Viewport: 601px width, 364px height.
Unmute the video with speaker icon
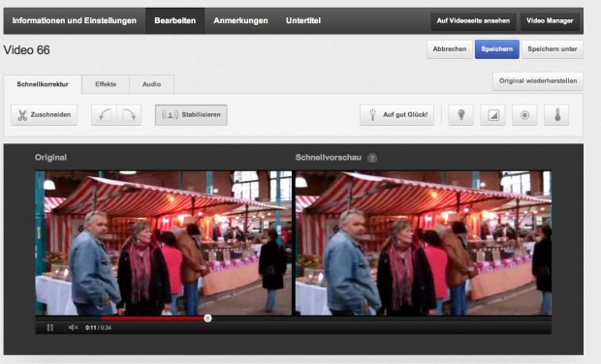pos(73,327)
